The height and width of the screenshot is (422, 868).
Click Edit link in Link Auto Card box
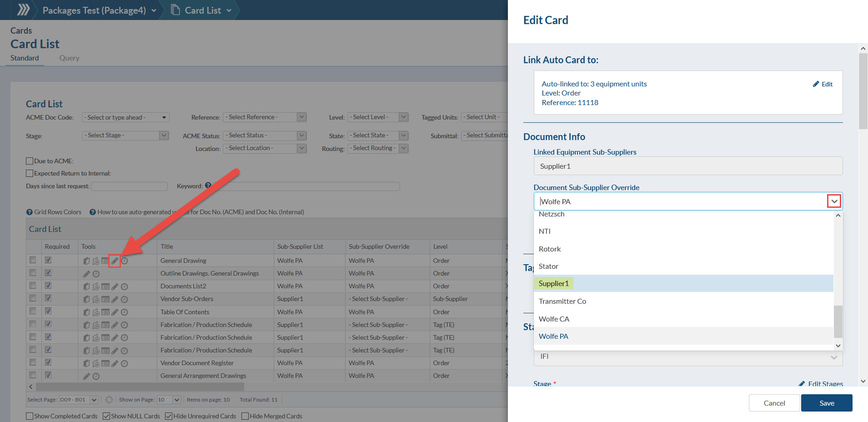pos(823,84)
